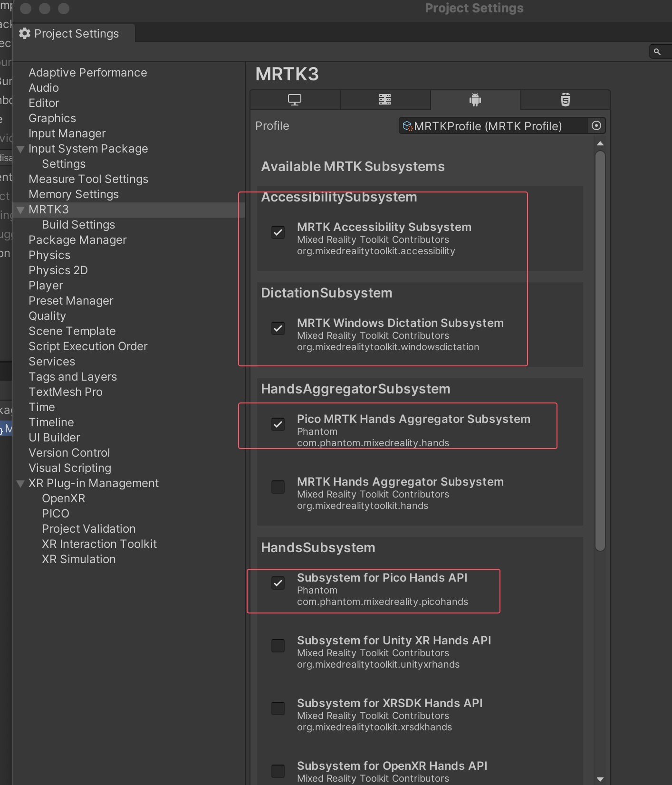Collapse the Input System Package group
The width and height of the screenshot is (672, 785).
pos(20,149)
